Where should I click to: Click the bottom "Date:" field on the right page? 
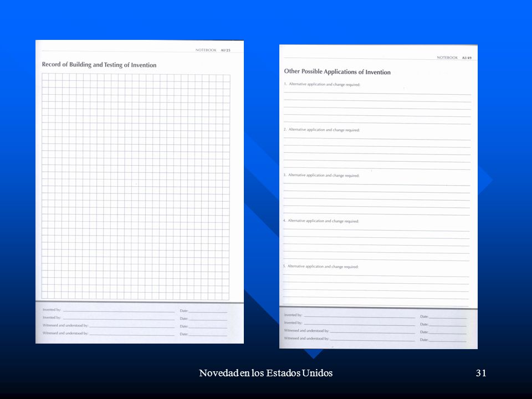coord(443,340)
